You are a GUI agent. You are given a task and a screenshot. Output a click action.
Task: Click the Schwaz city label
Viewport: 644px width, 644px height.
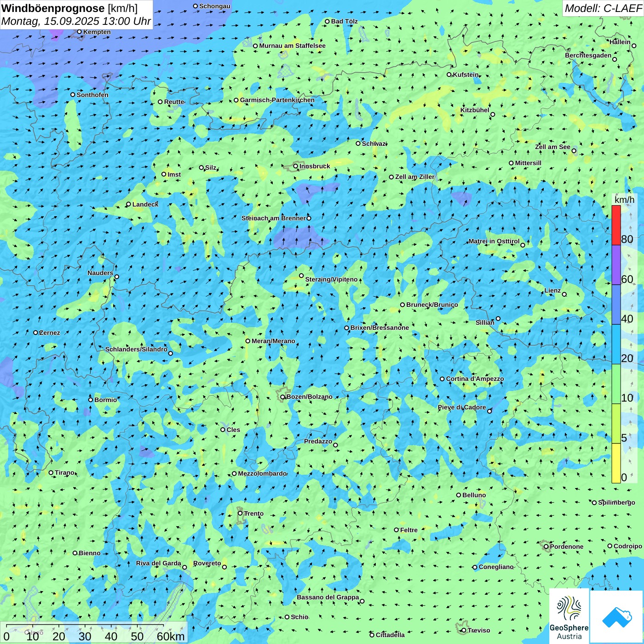pos(374,144)
